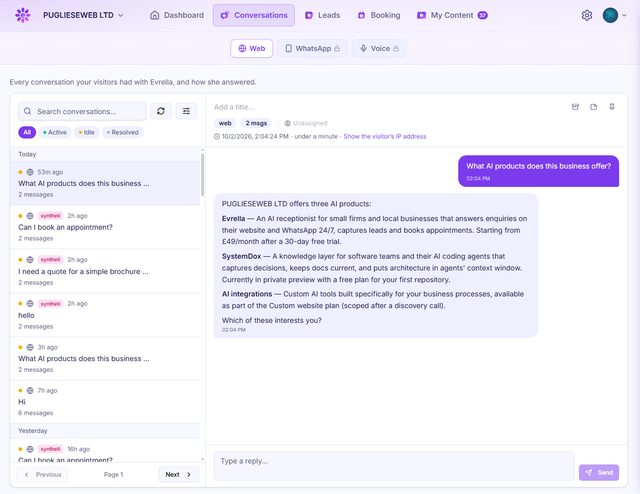The width and height of the screenshot is (640, 494).
Task: Go to the Dashboard page
Action: [177, 15]
